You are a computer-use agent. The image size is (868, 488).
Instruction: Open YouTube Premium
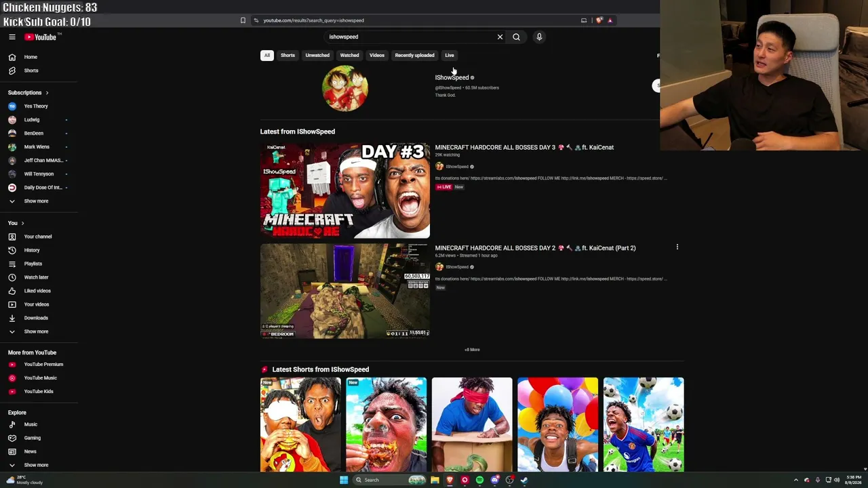click(43, 365)
